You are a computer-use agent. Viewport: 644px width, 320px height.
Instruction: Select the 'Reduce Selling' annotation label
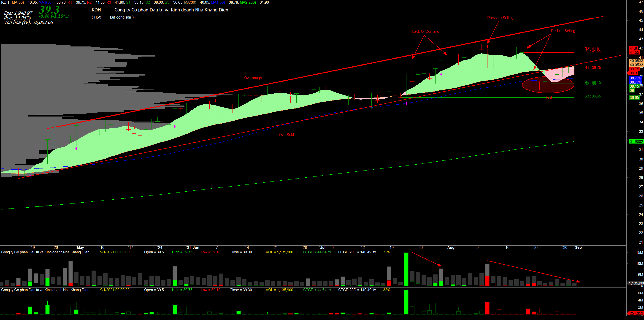pyautogui.click(x=563, y=31)
